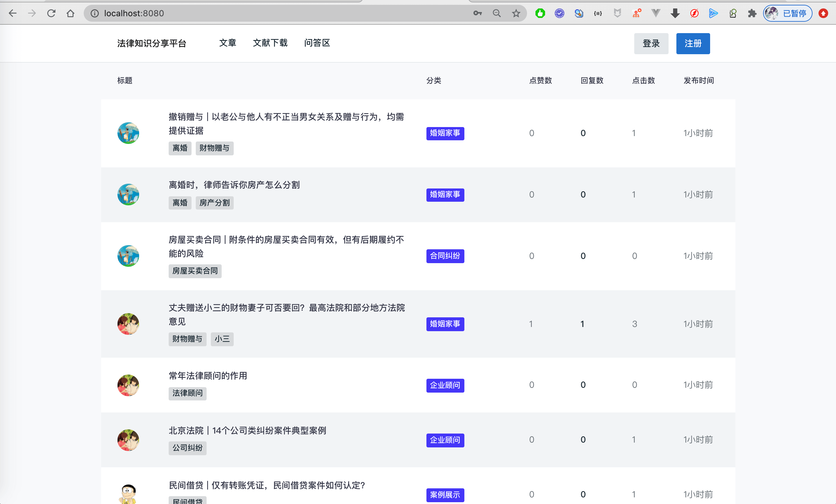Click author avatar of 撤销赠与 article
The height and width of the screenshot is (504, 836).
tap(128, 133)
